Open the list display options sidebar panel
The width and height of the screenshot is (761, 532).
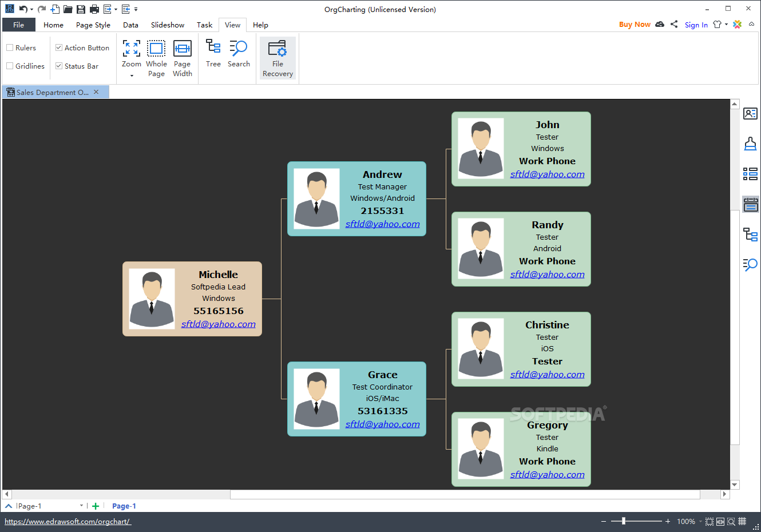pyautogui.click(x=750, y=174)
